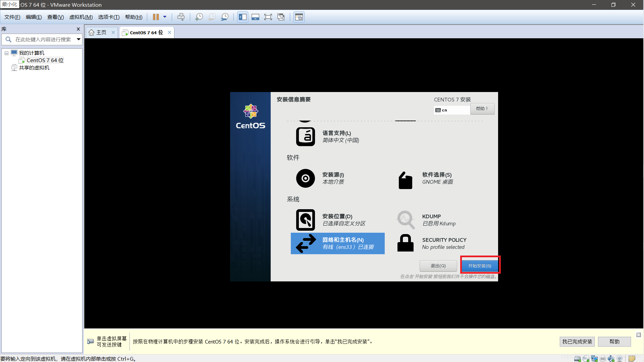The image size is (644, 362).
Task: Click the 我已完成安装 button
Action: 577,342
